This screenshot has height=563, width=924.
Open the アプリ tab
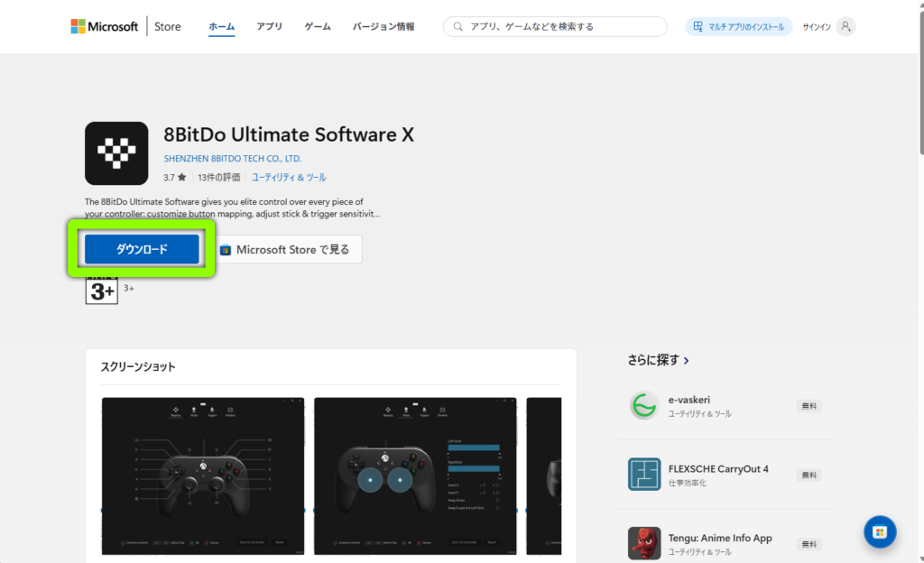[x=269, y=27]
